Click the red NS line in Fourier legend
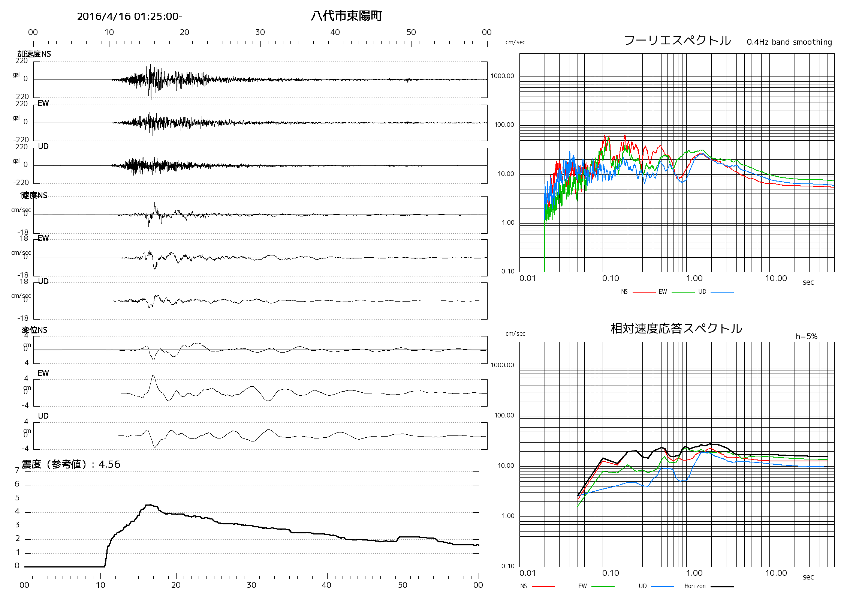 point(644,292)
